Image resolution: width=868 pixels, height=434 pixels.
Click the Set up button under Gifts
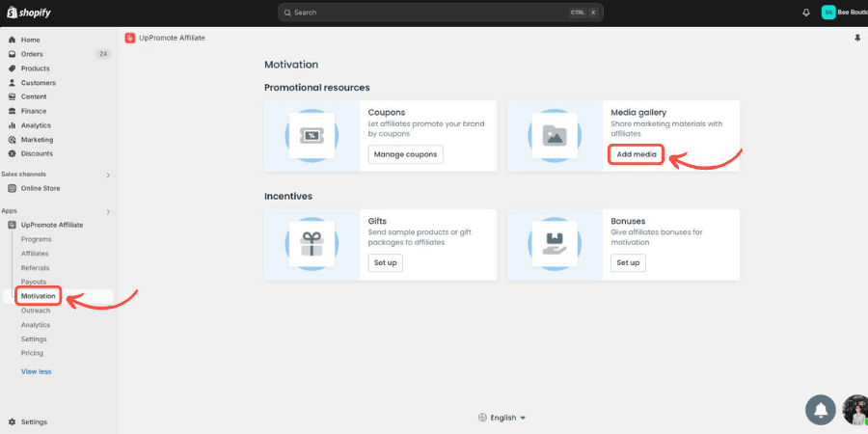point(385,263)
